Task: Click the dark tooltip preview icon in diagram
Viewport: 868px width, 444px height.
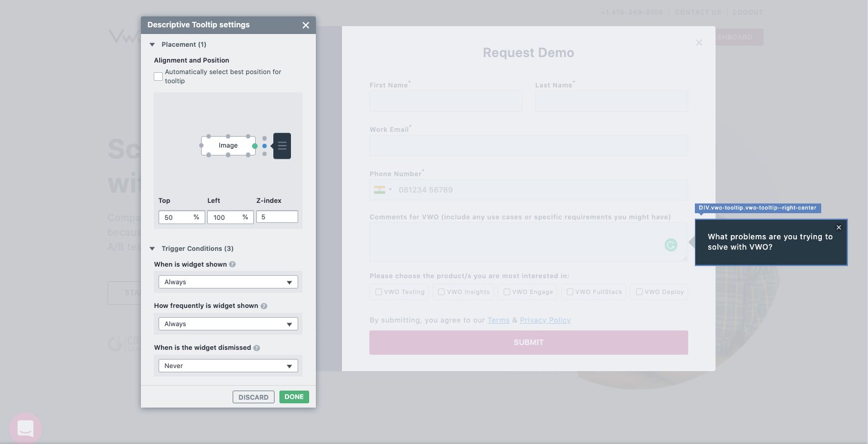Action: (282, 146)
